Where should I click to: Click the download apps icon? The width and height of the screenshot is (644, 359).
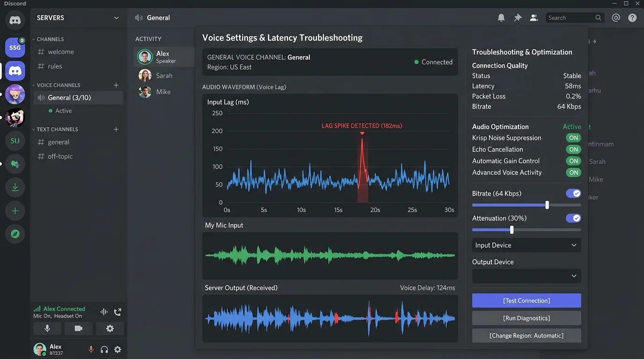coord(15,187)
